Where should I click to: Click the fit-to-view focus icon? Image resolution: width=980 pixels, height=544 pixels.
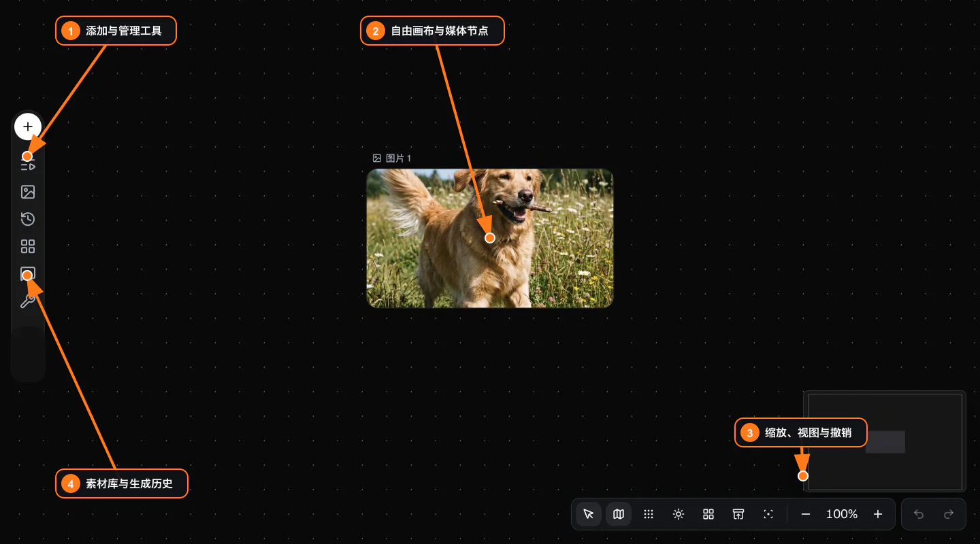768,514
